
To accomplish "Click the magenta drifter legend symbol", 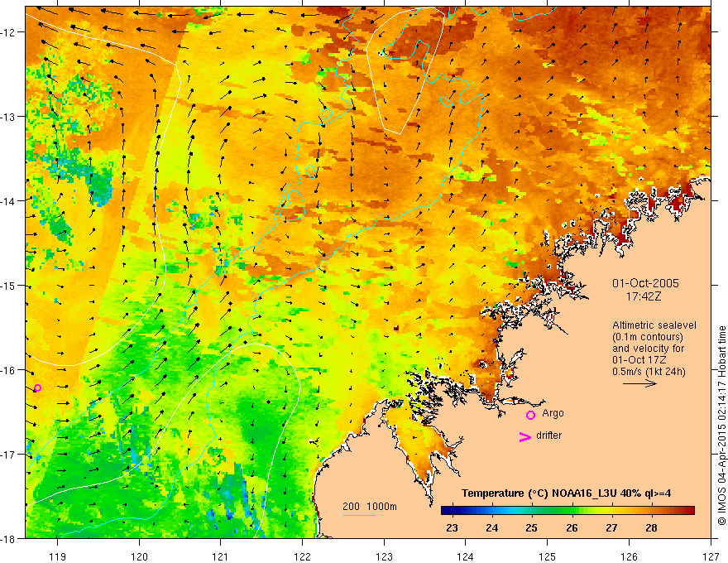I will pyautogui.click(x=525, y=436).
